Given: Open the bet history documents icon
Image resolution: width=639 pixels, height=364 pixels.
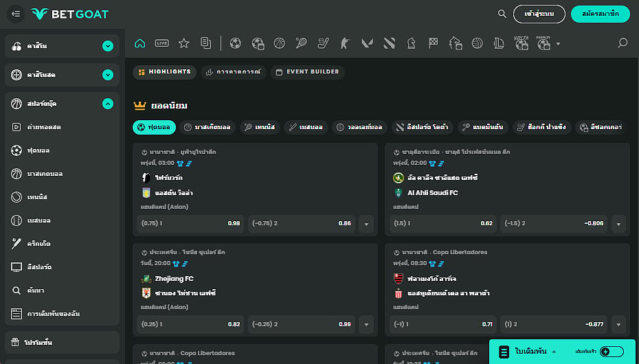Looking at the screenshot, I should tap(206, 43).
